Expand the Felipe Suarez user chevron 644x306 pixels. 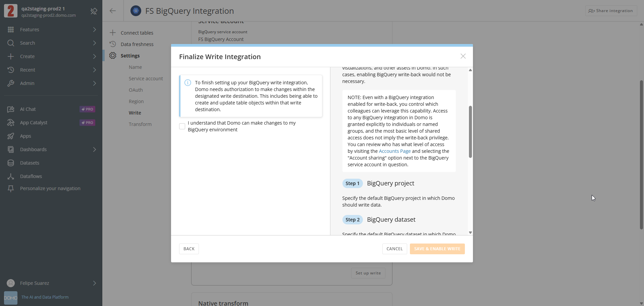tap(95, 283)
